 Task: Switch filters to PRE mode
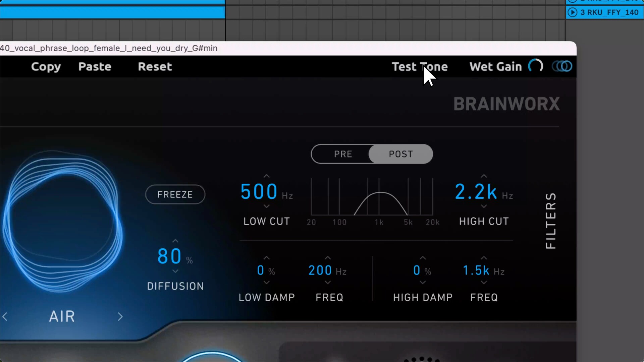point(343,154)
